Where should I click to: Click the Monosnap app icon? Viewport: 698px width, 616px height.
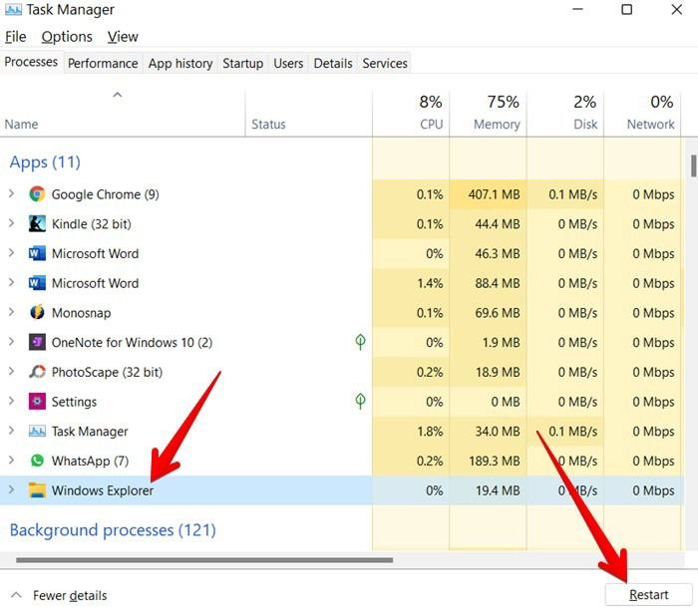[37, 312]
